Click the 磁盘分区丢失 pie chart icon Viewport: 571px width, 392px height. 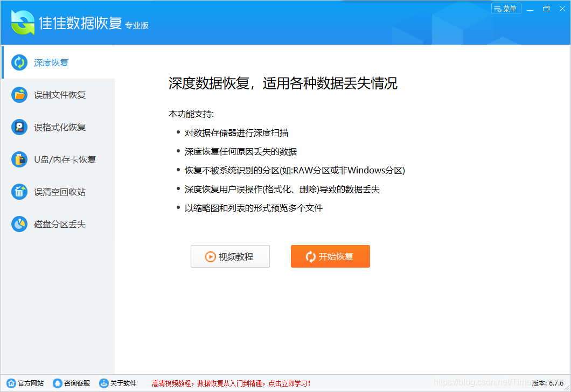[x=19, y=224]
